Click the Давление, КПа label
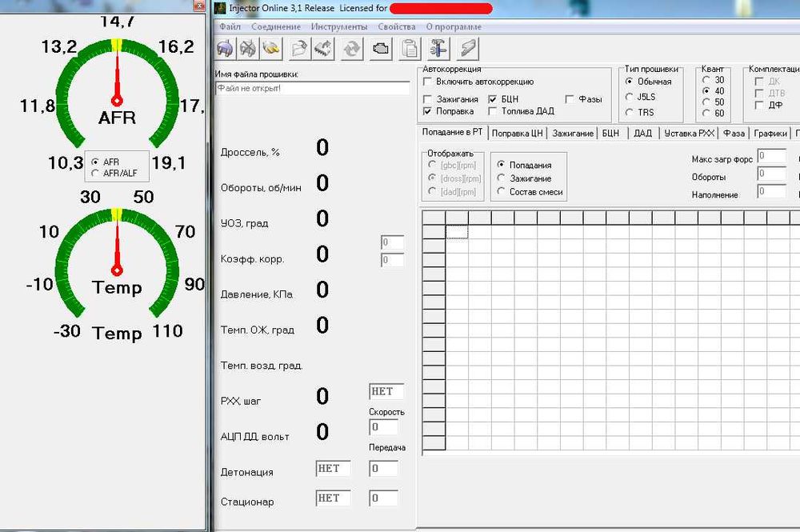This screenshot has width=800, height=532. pos(257,294)
